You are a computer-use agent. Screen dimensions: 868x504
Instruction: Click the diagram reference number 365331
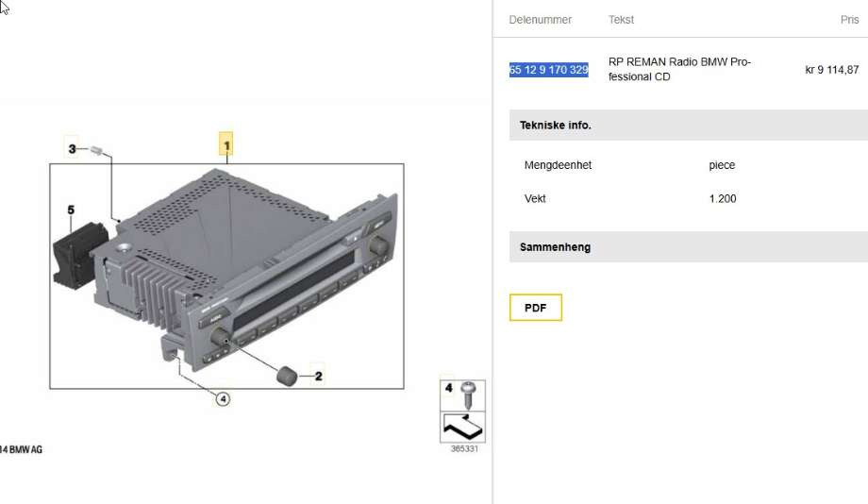[x=464, y=448]
